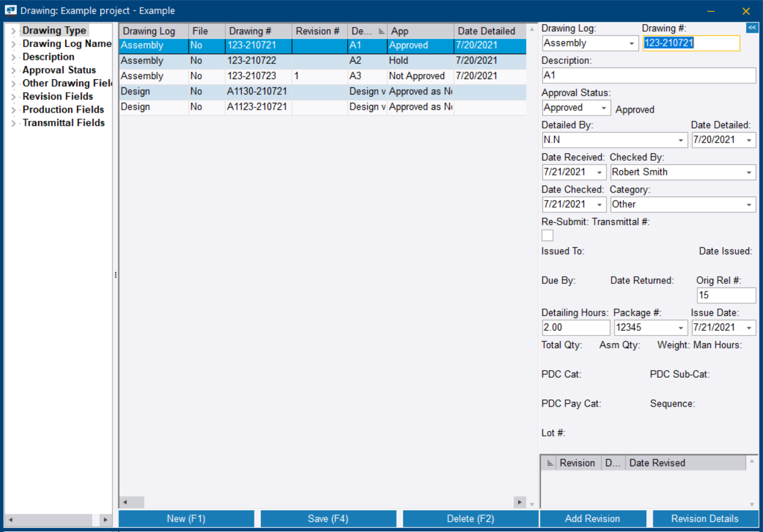Open Revision Details

[706, 519]
